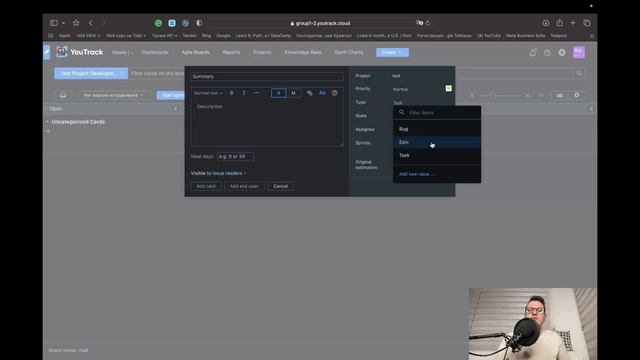640x360 pixels.
Task: Click Add new value link in dropdown
Action: click(x=416, y=174)
